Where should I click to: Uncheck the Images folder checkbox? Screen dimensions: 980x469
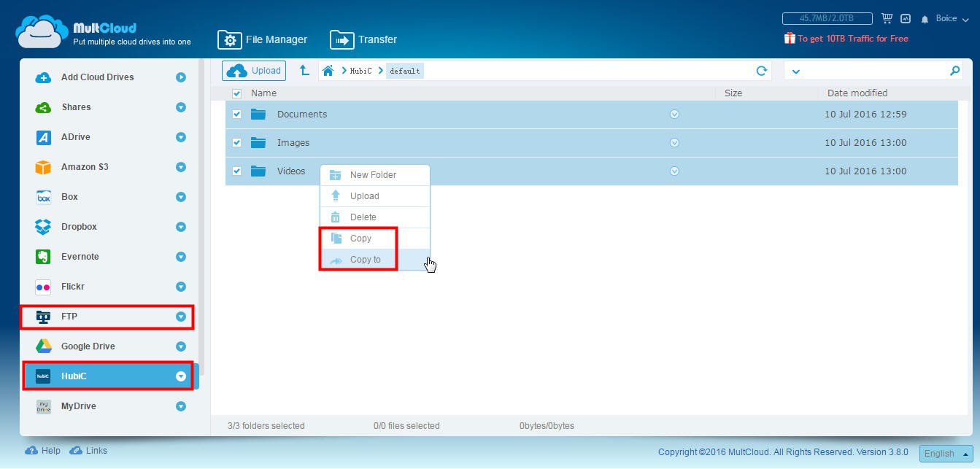click(x=236, y=143)
